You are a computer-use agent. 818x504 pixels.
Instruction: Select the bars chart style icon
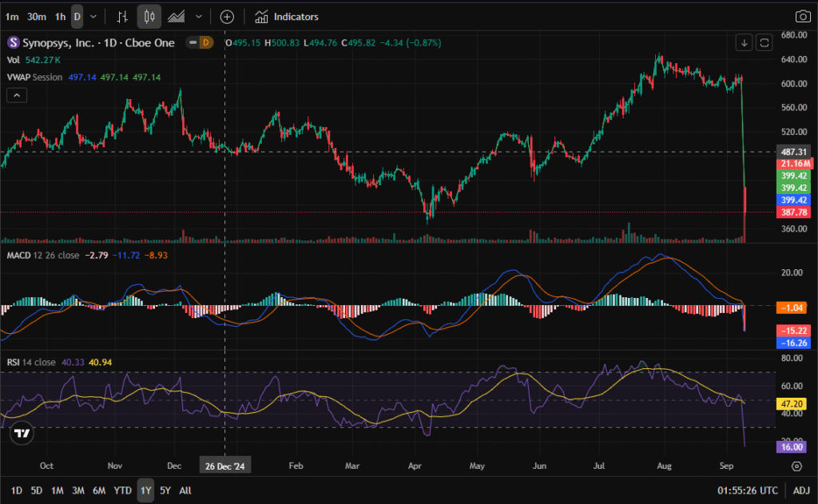click(x=122, y=17)
